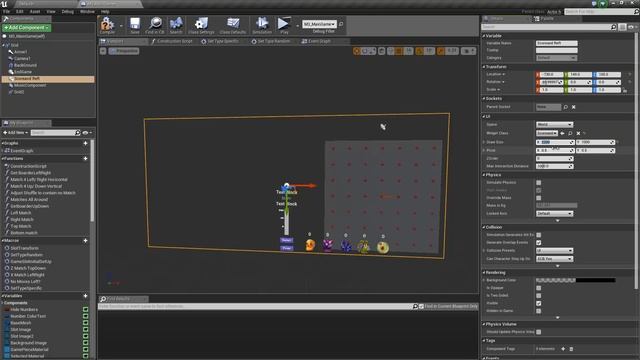Select Matches All Around function
The width and height of the screenshot is (640, 360).
click(x=29, y=200)
